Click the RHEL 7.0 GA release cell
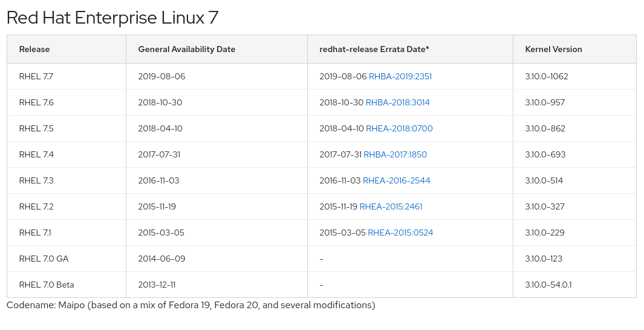The width and height of the screenshot is (644, 330). (44, 259)
